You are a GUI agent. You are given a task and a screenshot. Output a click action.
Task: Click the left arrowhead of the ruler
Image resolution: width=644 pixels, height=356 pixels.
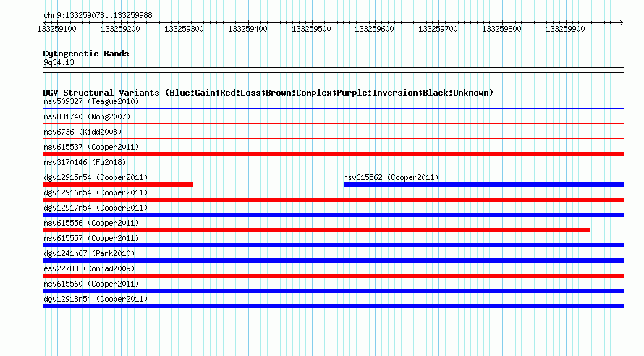(45, 22)
